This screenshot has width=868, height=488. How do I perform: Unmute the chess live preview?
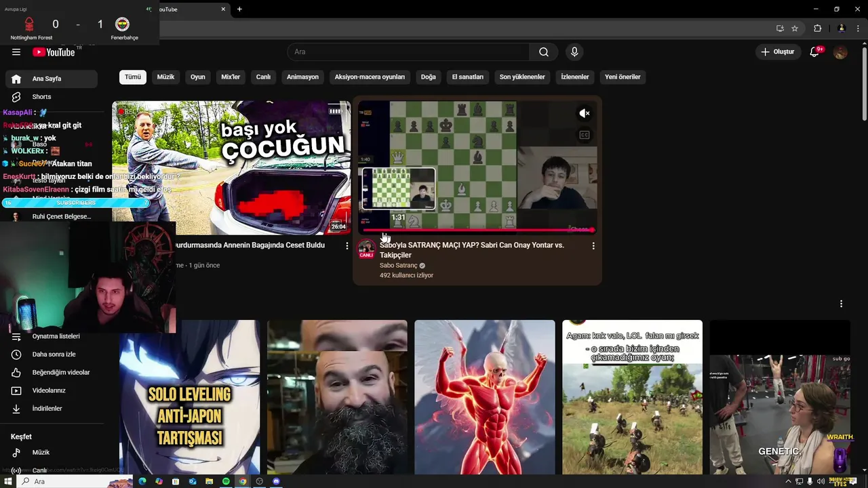coord(585,114)
